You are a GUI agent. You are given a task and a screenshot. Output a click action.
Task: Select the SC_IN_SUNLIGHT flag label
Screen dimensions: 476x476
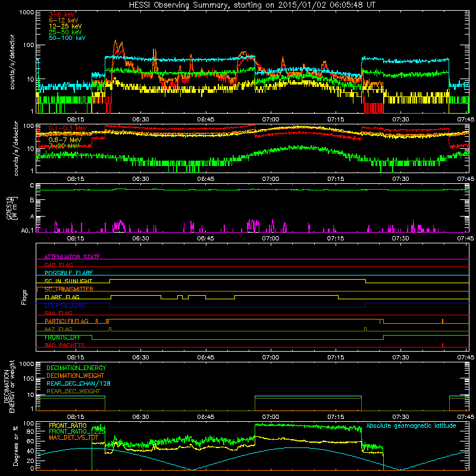point(68,281)
